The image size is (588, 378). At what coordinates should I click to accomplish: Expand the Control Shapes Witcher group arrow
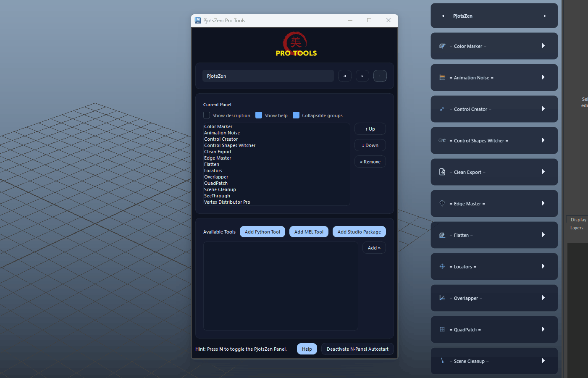543,140
